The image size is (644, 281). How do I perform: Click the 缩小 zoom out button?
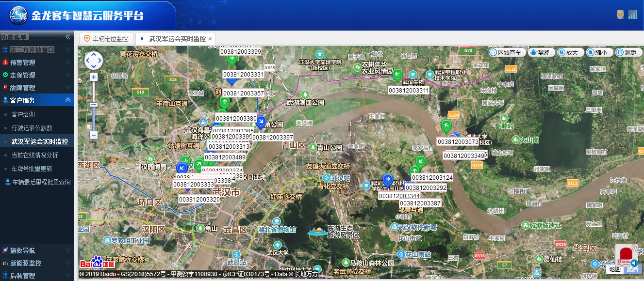597,52
